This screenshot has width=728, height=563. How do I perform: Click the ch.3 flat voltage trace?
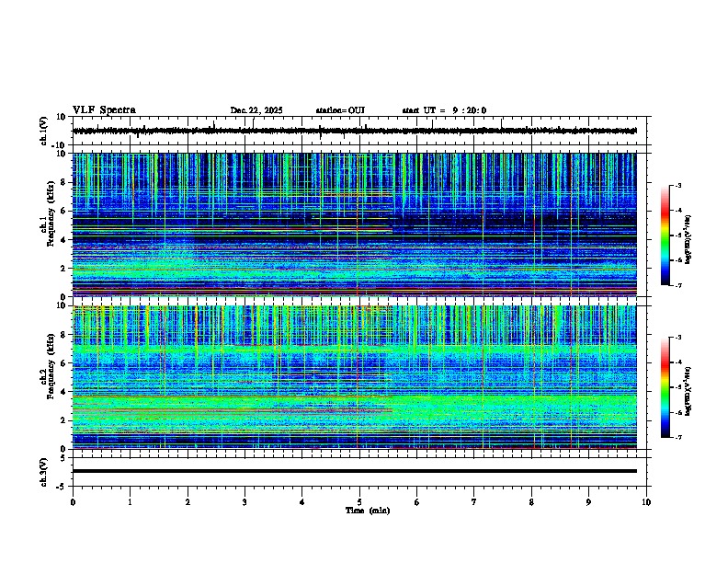354,471
